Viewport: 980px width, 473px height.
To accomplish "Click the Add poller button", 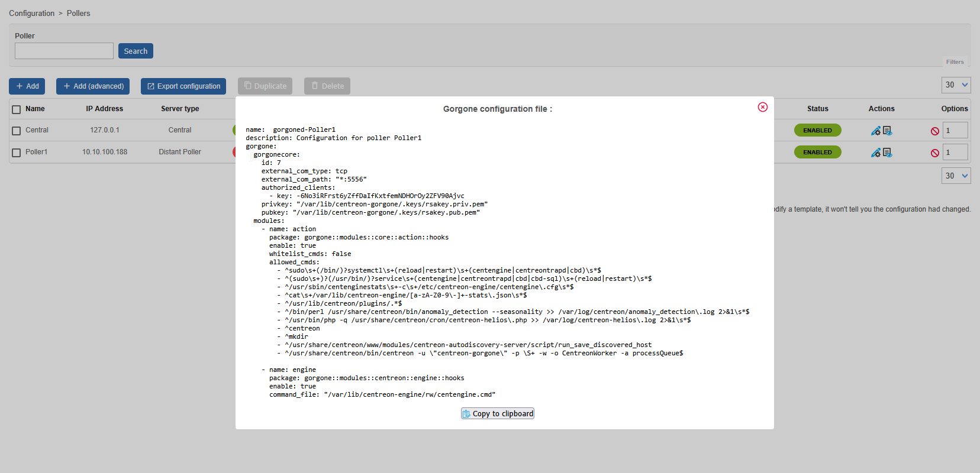I will 27,86.
